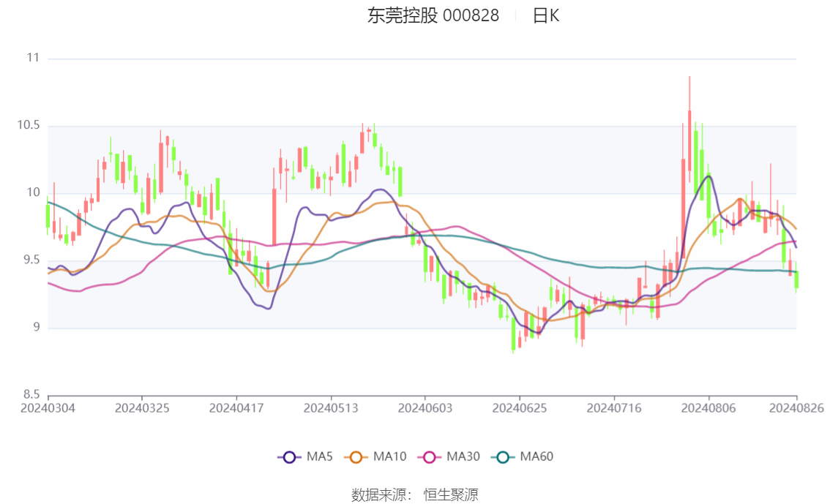
Task: Click x-axis date label 20240806
Action: tap(709, 408)
